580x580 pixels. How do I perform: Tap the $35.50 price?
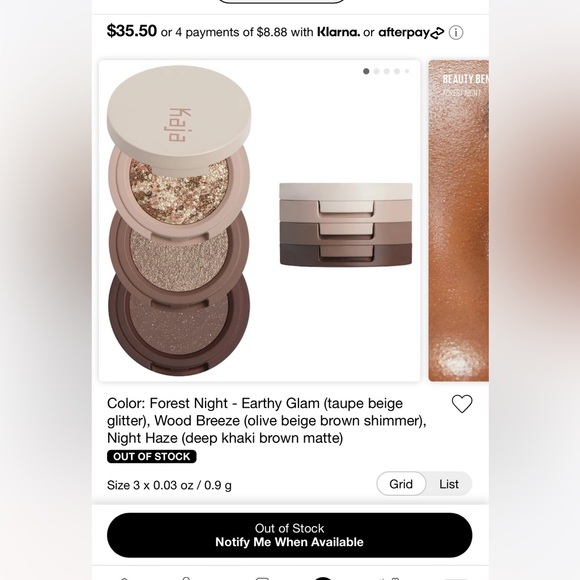click(x=132, y=31)
